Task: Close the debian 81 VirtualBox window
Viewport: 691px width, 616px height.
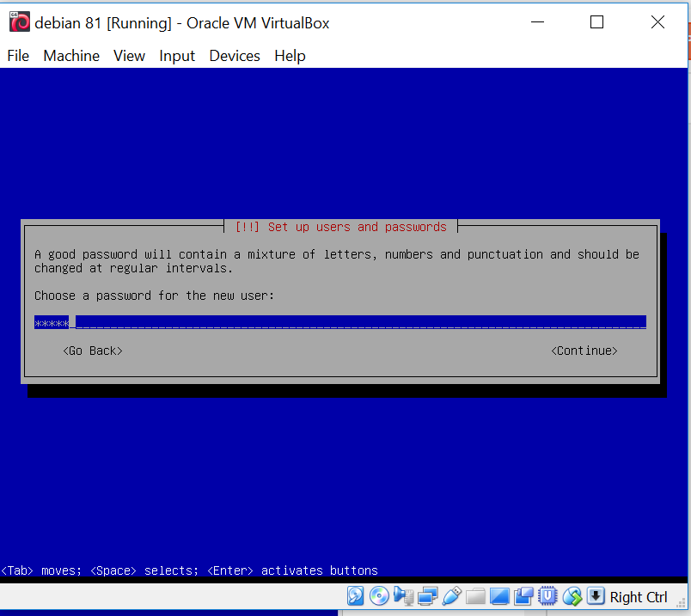Action: point(657,22)
